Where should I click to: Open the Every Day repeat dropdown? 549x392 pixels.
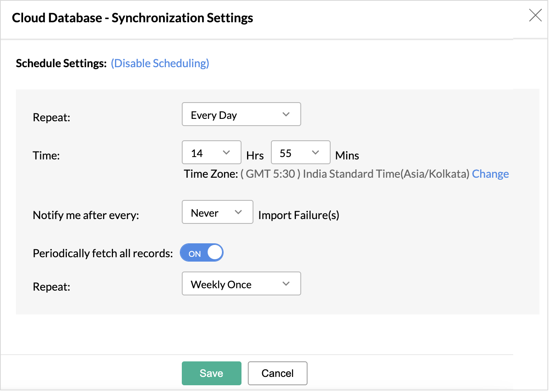pos(241,114)
